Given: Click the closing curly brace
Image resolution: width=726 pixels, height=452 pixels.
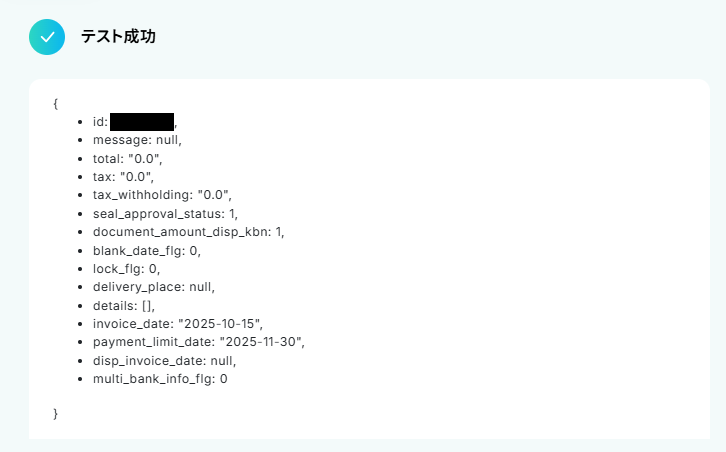Looking at the screenshot, I should pyautogui.click(x=55, y=413).
